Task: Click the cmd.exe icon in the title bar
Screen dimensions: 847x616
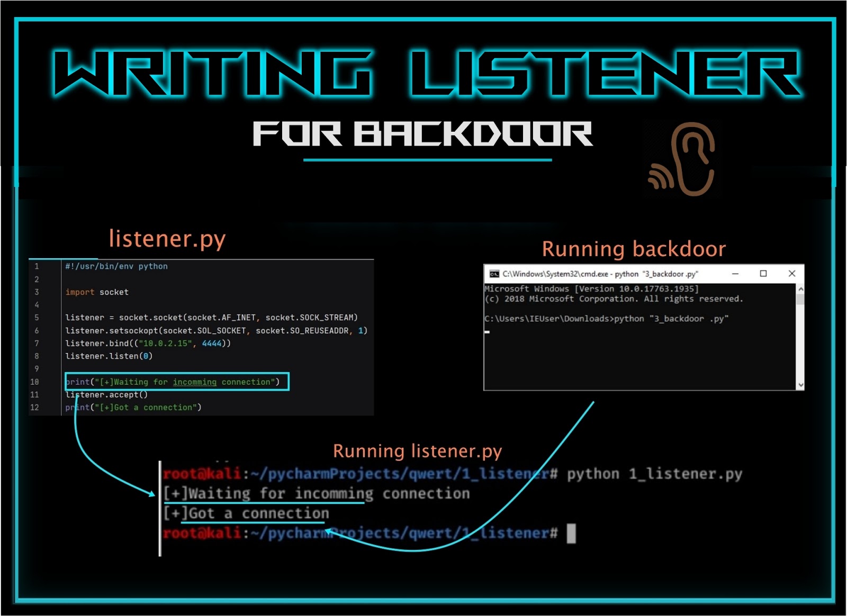Action: point(494,274)
